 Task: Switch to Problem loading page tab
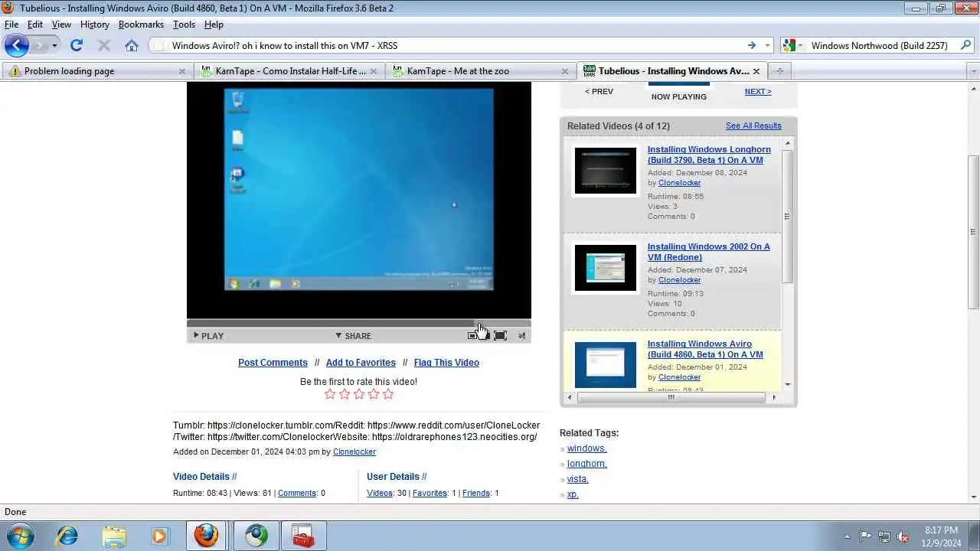coord(98,71)
